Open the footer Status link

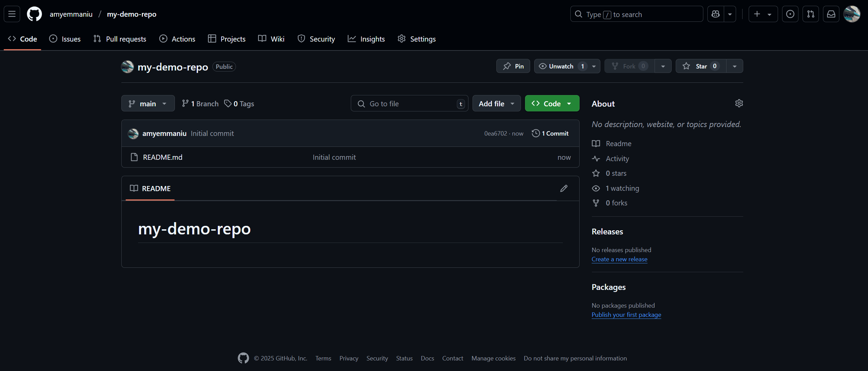pos(404,358)
